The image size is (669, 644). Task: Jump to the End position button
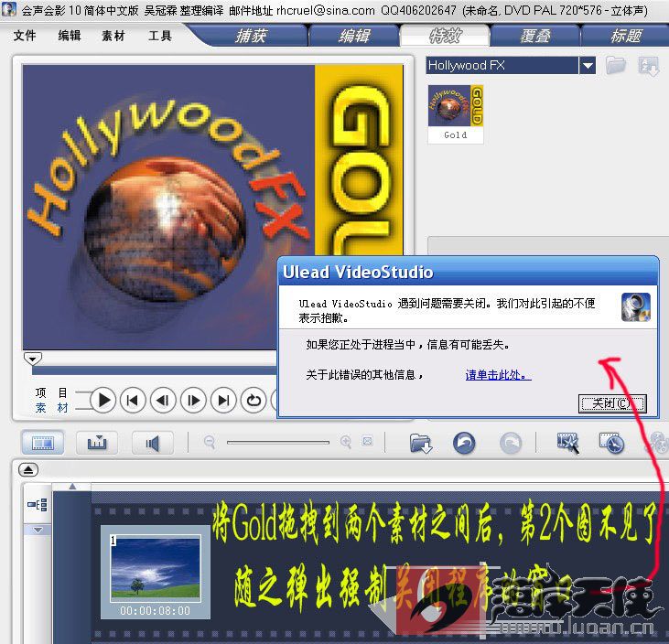[x=223, y=400]
